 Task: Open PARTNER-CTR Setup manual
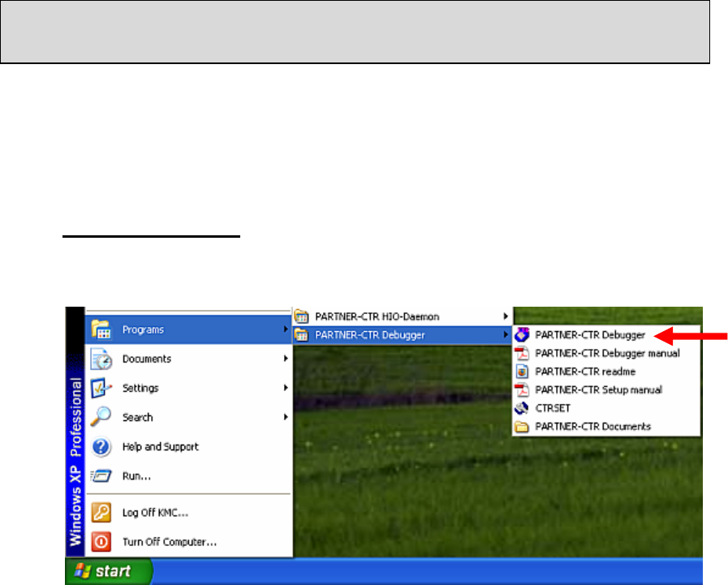point(606,390)
